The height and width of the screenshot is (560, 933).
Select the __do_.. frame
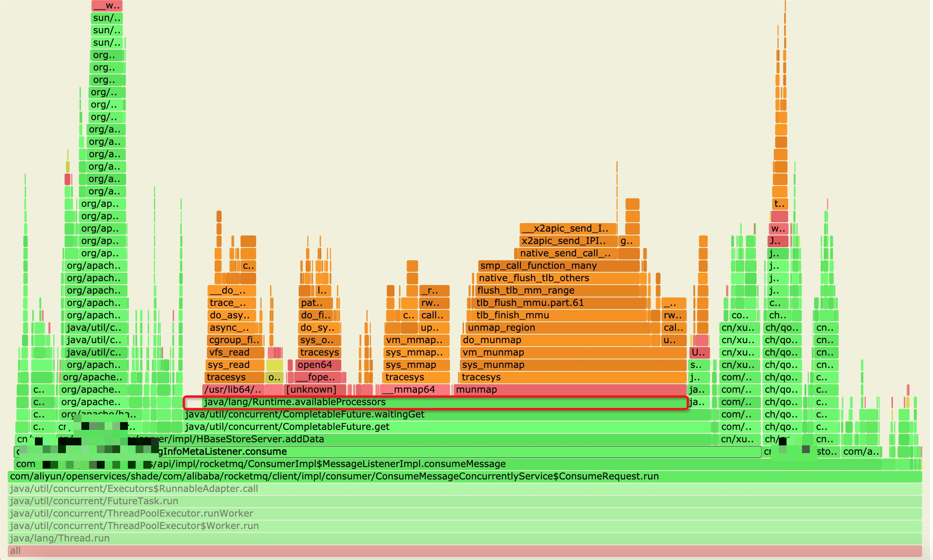tap(232, 290)
